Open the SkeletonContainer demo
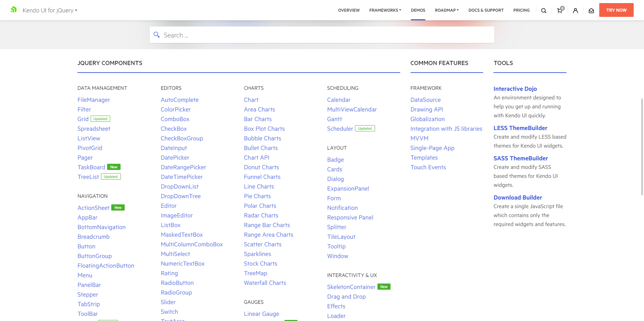The height and width of the screenshot is (321, 644). click(x=351, y=287)
